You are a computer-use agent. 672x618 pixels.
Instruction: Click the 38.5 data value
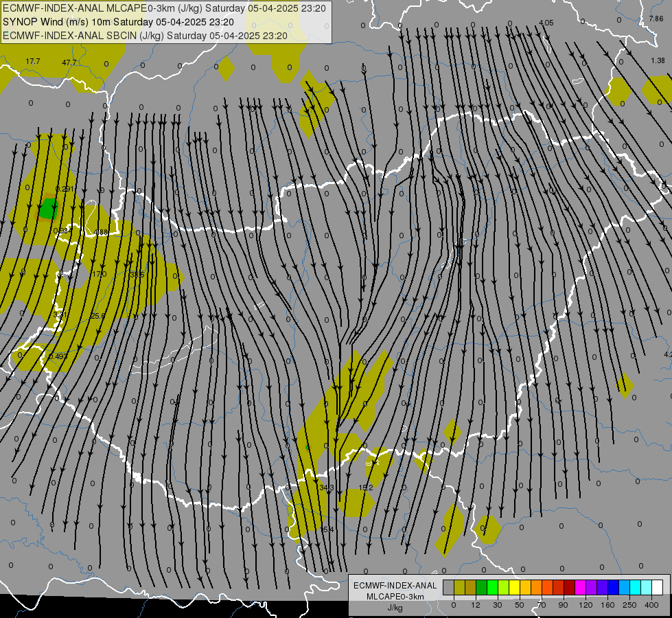click(x=137, y=275)
